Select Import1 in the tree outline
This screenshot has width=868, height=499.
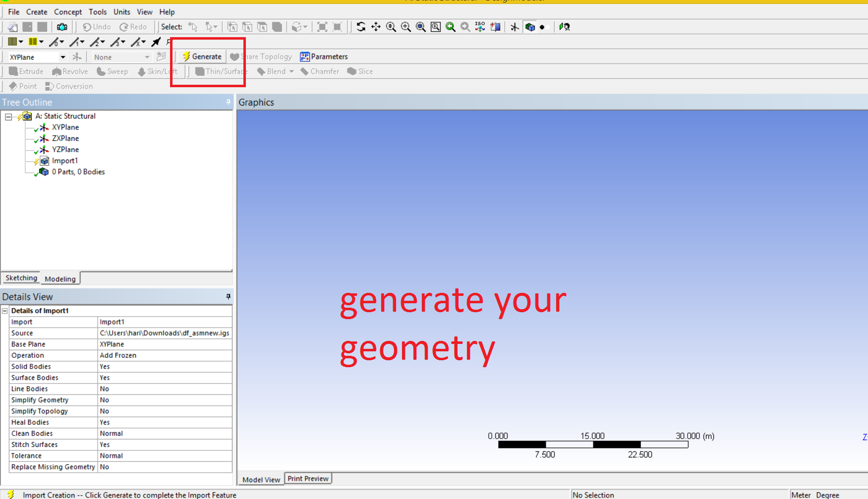click(65, 161)
